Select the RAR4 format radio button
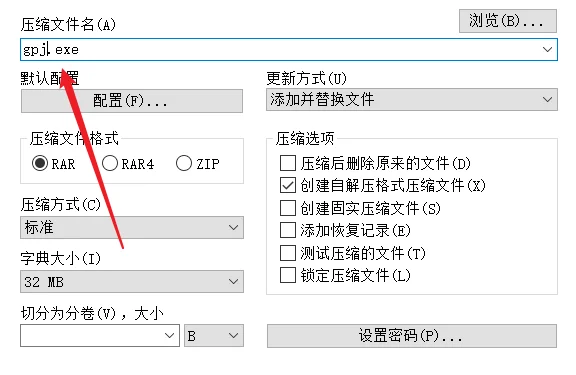The image size is (576, 375). click(x=110, y=163)
